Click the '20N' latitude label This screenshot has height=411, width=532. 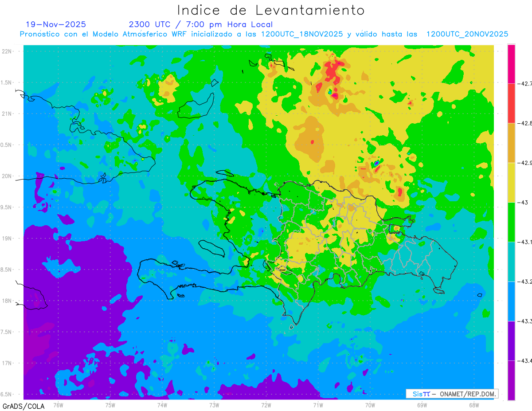pos(8,176)
